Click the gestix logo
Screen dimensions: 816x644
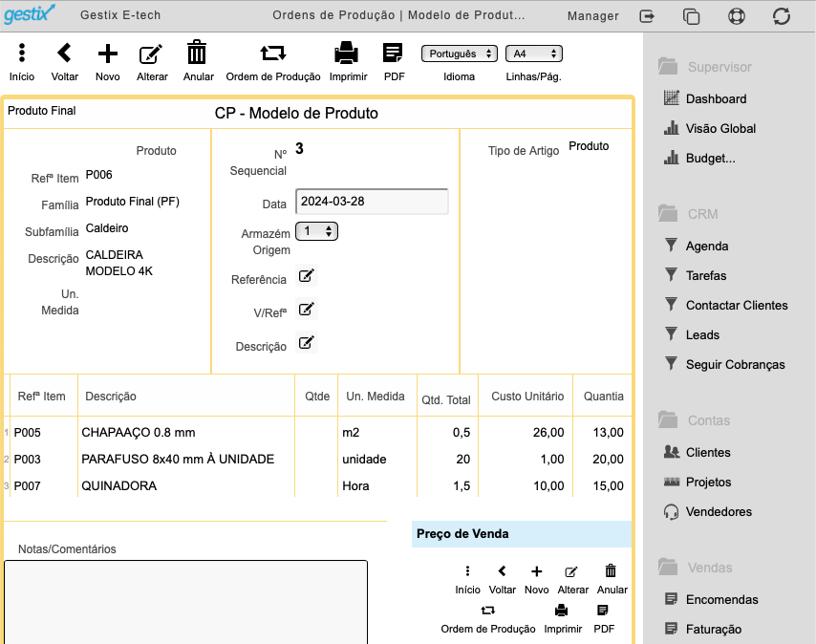click(x=29, y=13)
